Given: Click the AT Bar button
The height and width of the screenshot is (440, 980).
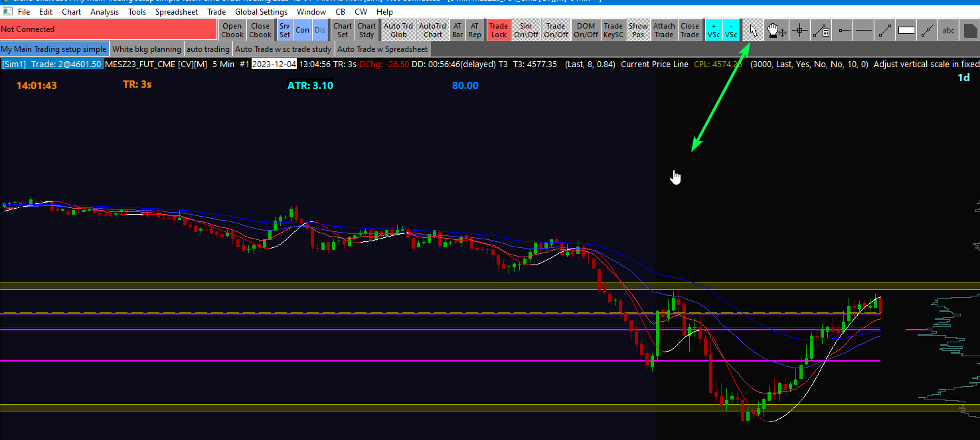Looking at the screenshot, I should 457,30.
